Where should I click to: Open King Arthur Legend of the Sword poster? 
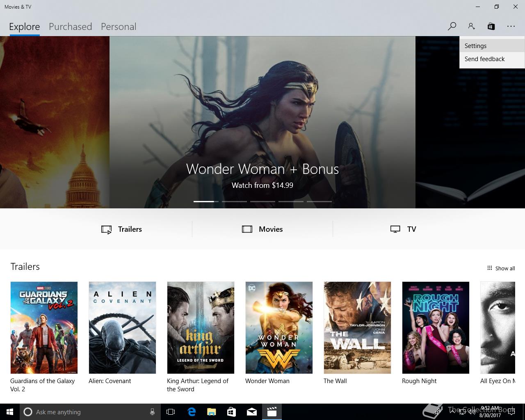(x=201, y=328)
